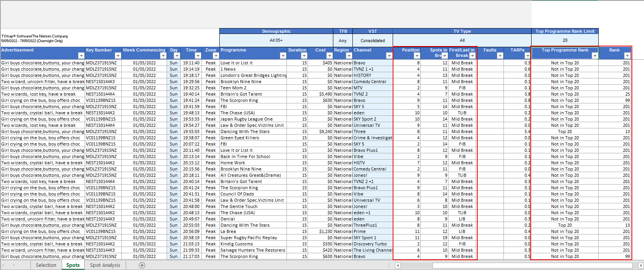Click the sheet tab split handle dots
The image size is (644, 270).
[389, 265]
